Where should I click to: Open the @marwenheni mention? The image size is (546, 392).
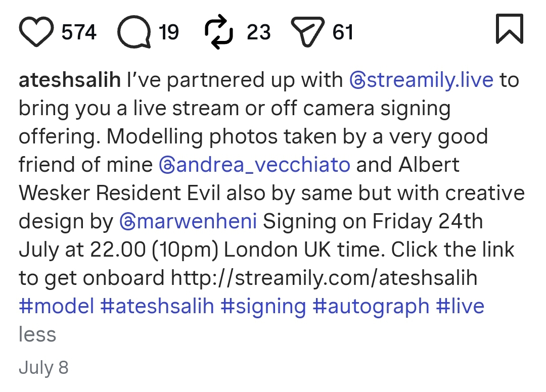[x=188, y=221]
